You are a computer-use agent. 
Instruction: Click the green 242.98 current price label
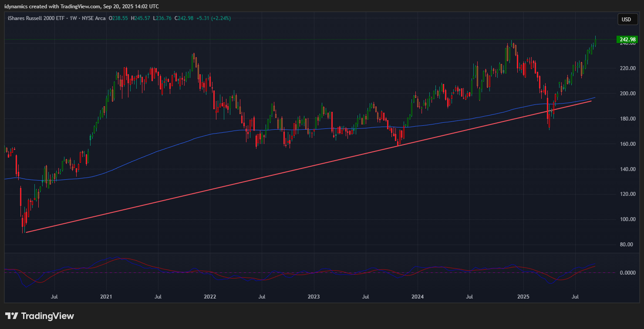point(627,40)
